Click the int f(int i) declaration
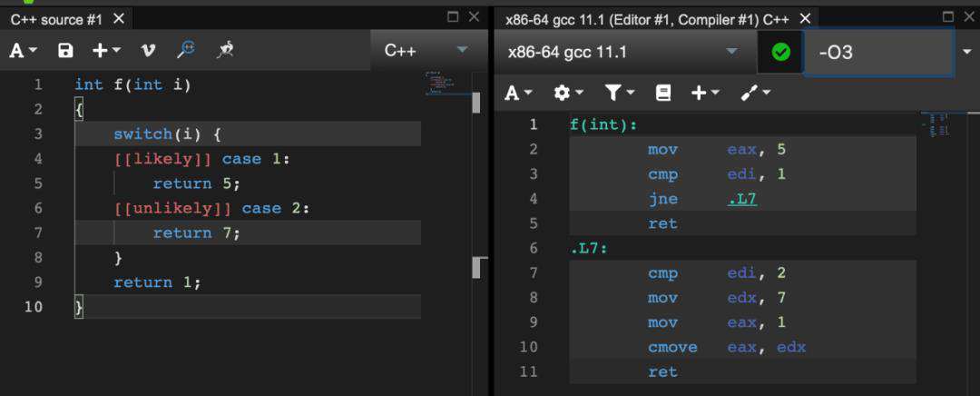The image size is (980, 396). 132,84
